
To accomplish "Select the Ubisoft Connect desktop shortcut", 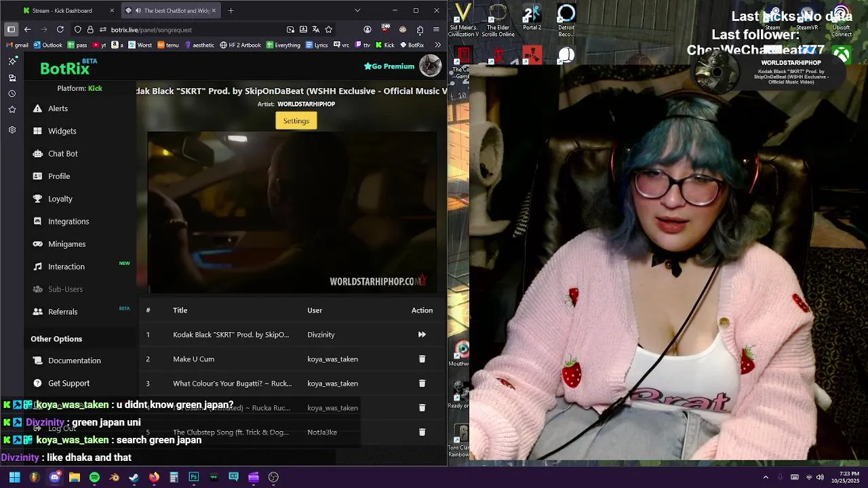I will click(842, 21).
